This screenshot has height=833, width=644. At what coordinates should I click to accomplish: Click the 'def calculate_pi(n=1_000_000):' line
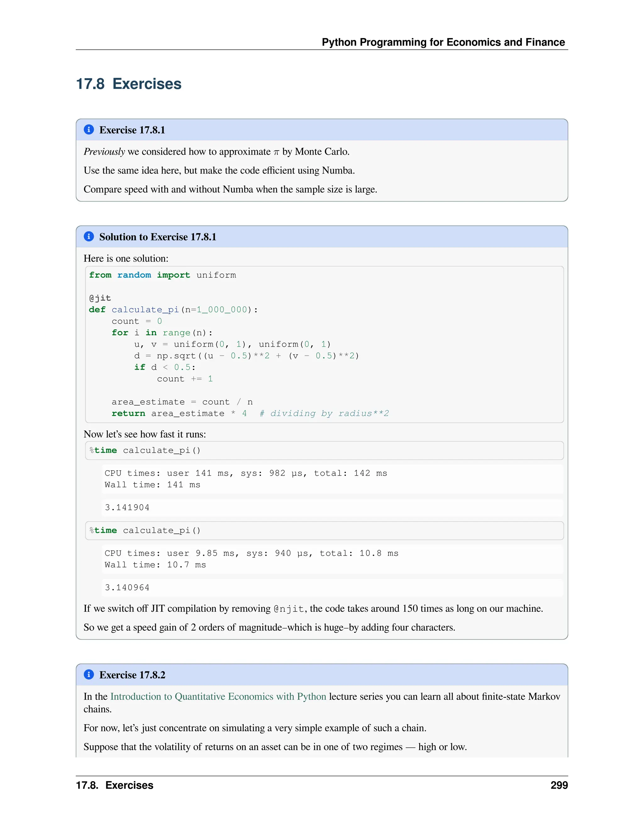click(x=173, y=310)
